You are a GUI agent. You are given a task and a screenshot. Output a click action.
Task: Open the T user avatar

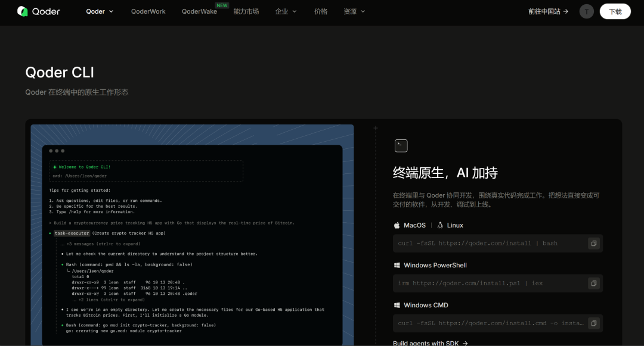[x=587, y=11]
